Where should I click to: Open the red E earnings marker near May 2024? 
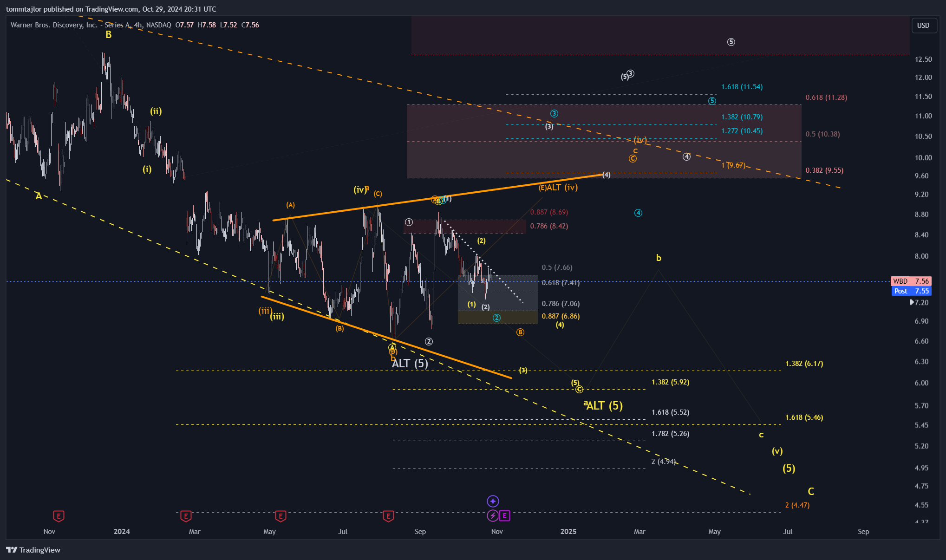coord(281,516)
